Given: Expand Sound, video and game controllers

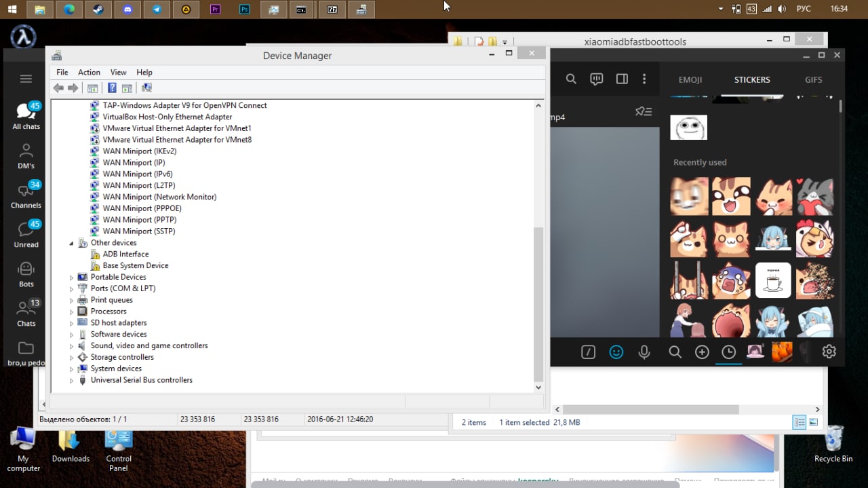Looking at the screenshot, I should (x=71, y=346).
